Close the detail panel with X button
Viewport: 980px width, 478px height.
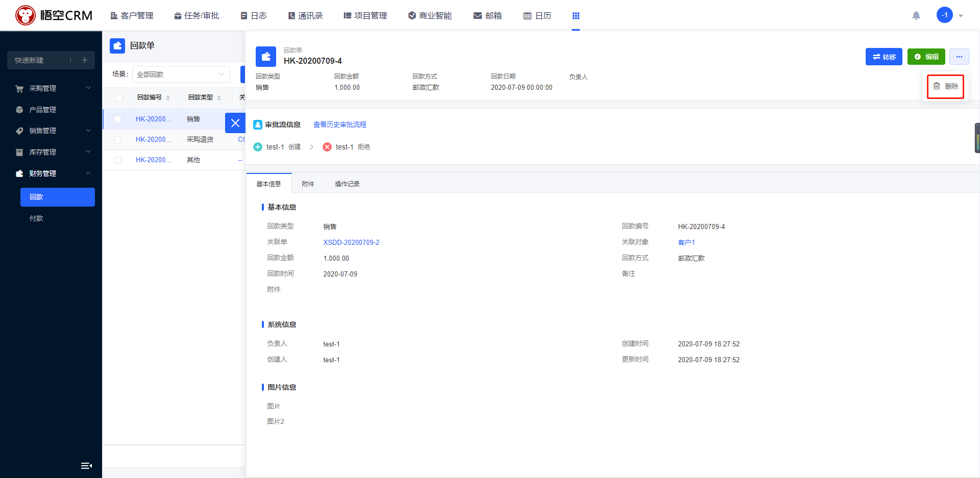[235, 123]
